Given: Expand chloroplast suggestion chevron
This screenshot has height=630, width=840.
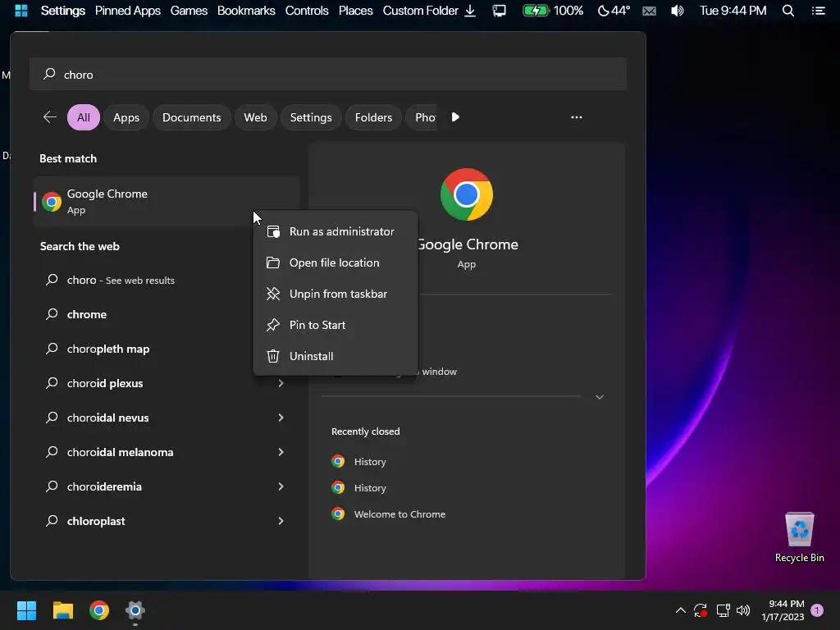Looking at the screenshot, I should (281, 521).
